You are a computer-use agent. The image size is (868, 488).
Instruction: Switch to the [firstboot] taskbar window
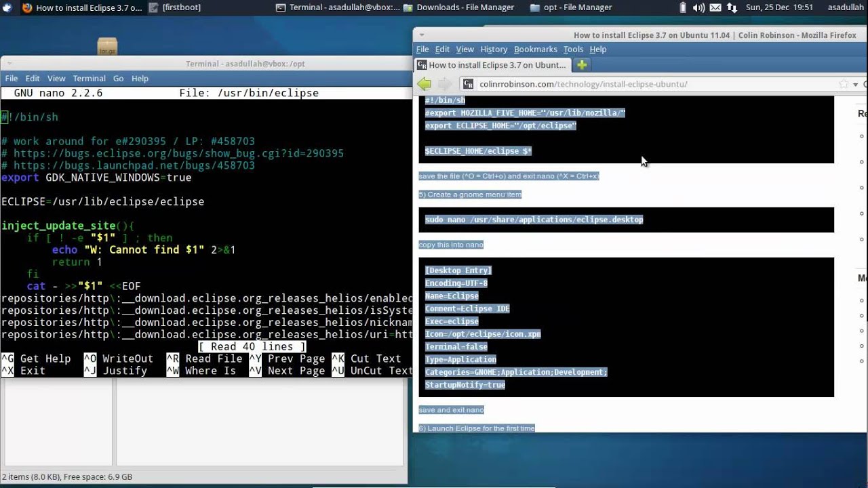pyautogui.click(x=176, y=7)
